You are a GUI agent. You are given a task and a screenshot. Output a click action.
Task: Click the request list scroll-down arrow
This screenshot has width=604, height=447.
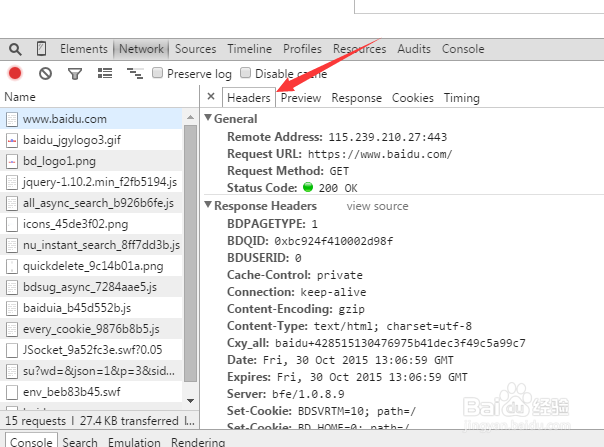point(190,401)
